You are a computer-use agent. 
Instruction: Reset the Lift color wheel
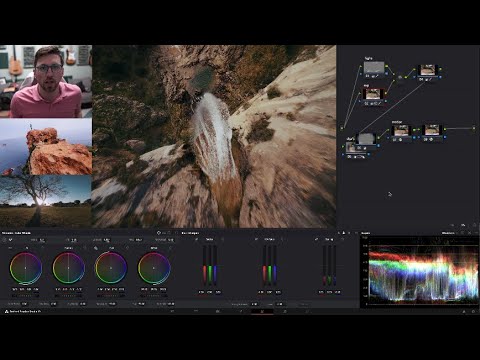42,248
